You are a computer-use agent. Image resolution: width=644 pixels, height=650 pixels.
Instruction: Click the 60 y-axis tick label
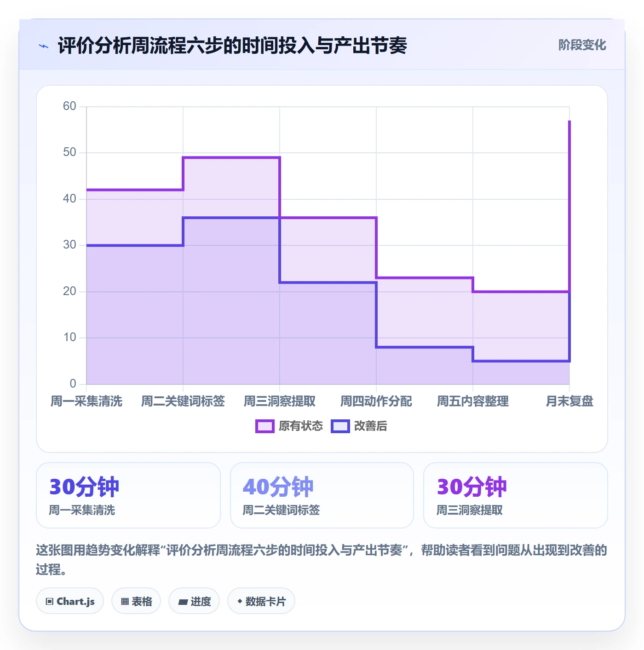tap(69, 106)
